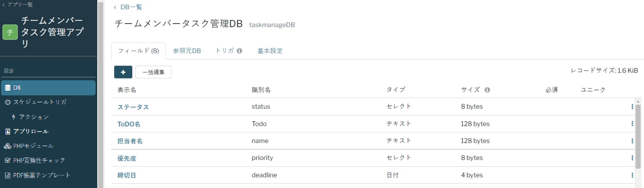Open the DB item in the sidebar

[48, 88]
